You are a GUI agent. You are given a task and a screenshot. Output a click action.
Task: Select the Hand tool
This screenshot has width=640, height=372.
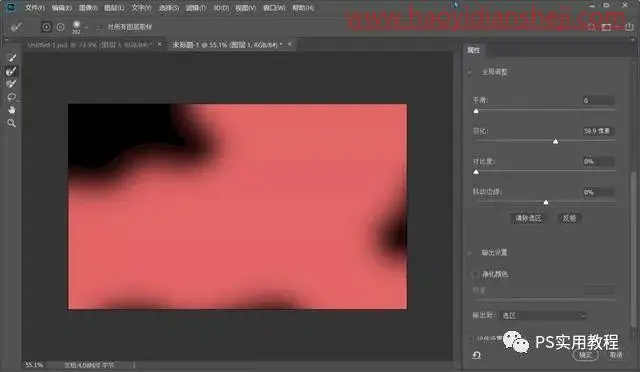click(x=12, y=110)
